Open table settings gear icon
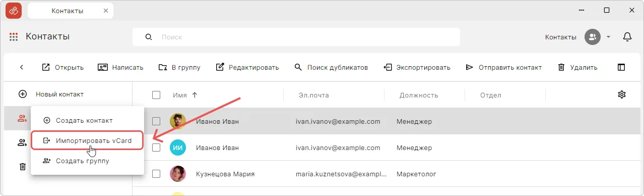This screenshot has width=644, height=196. 622,94
